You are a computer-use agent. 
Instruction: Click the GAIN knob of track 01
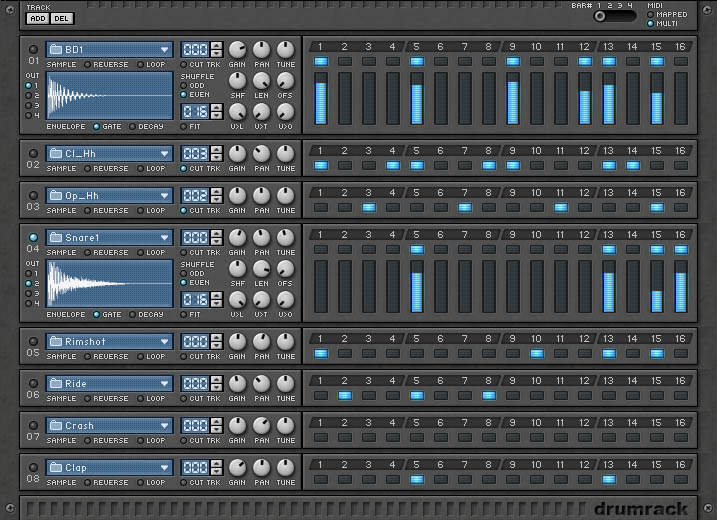pos(237,49)
